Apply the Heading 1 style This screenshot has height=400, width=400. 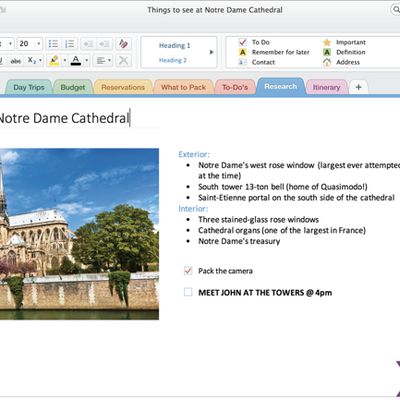click(x=174, y=45)
